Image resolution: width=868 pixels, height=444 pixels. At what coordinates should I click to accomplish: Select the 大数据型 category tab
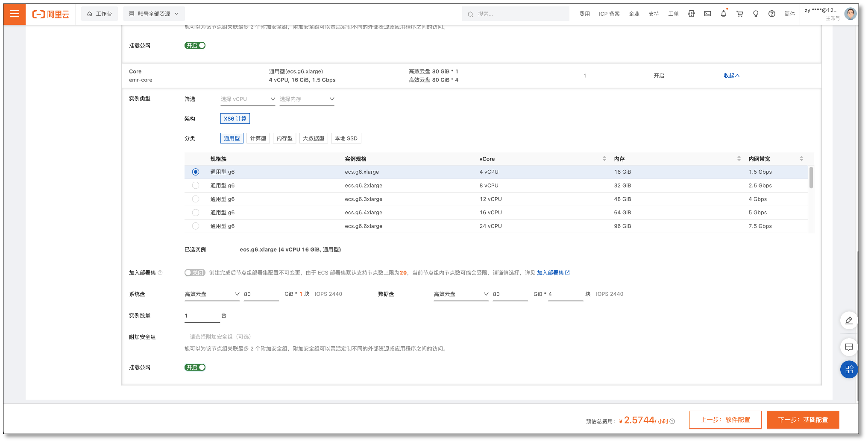pyautogui.click(x=314, y=138)
